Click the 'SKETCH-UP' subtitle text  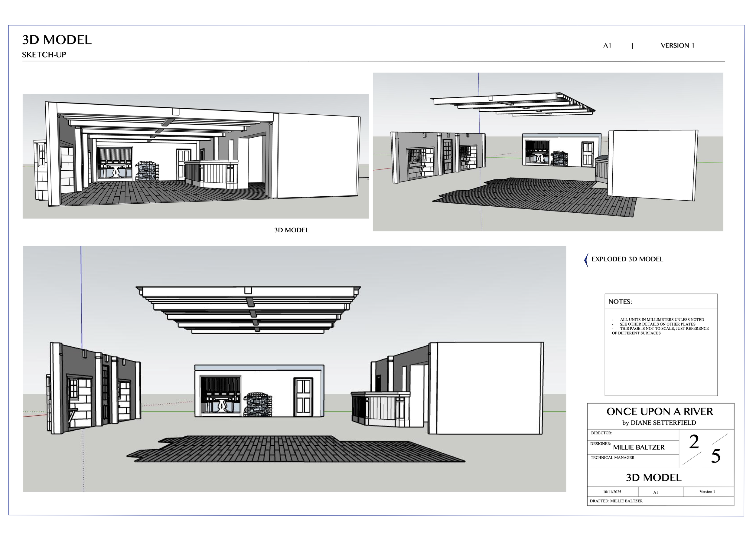(44, 55)
